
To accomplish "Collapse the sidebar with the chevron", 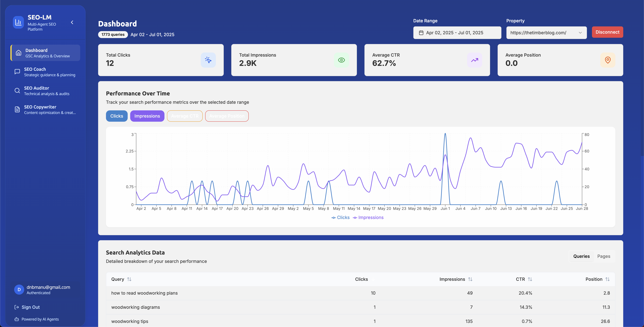I will pyautogui.click(x=72, y=22).
